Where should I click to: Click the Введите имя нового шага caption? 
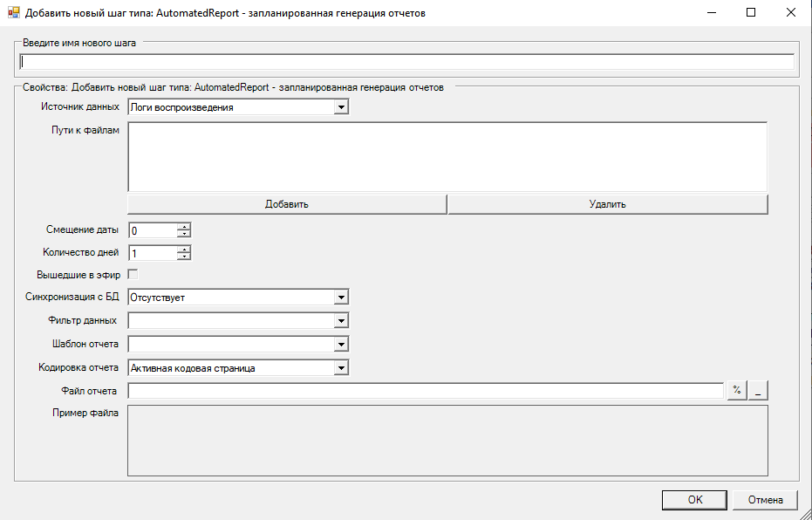79,43
